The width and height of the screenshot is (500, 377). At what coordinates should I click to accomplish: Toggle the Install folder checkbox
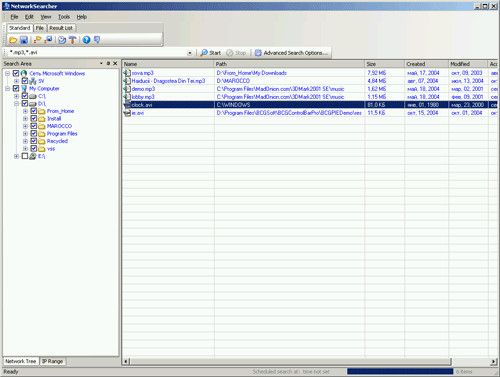pyautogui.click(x=34, y=118)
